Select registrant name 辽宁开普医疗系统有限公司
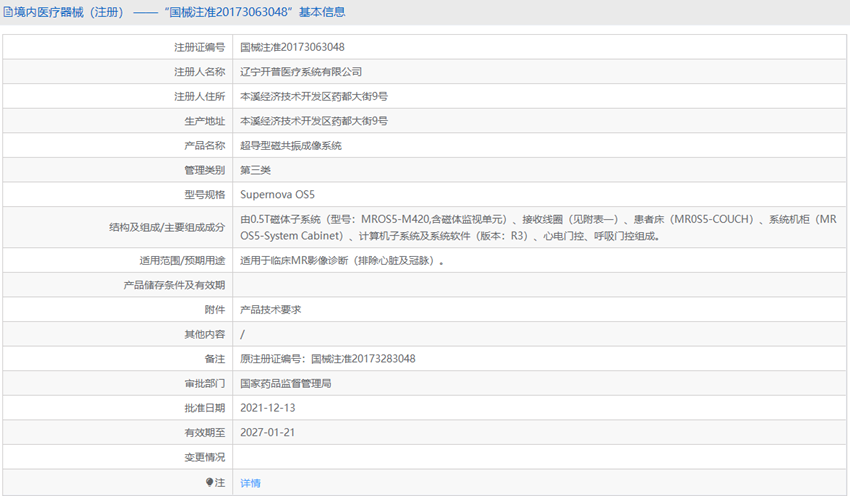The height and width of the screenshot is (496, 850). coord(301,72)
